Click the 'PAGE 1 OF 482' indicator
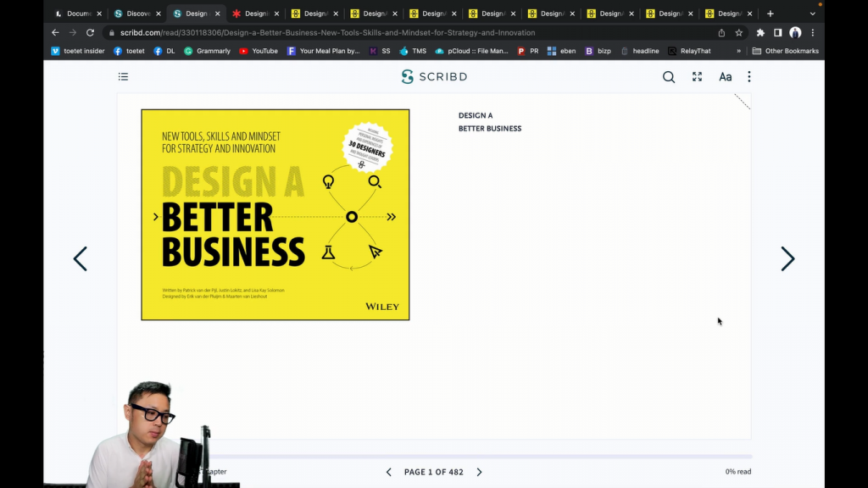This screenshot has height=488, width=868. pyautogui.click(x=433, y=472)
